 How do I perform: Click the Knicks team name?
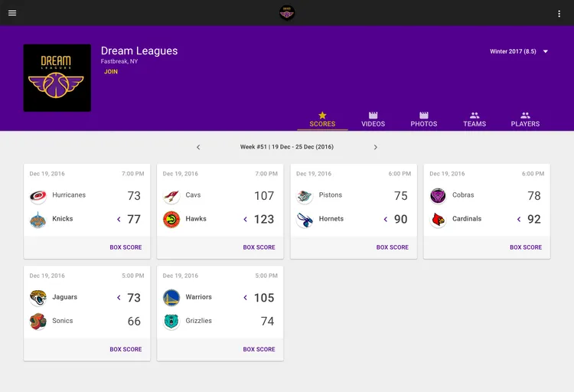(x=63, y=219)
